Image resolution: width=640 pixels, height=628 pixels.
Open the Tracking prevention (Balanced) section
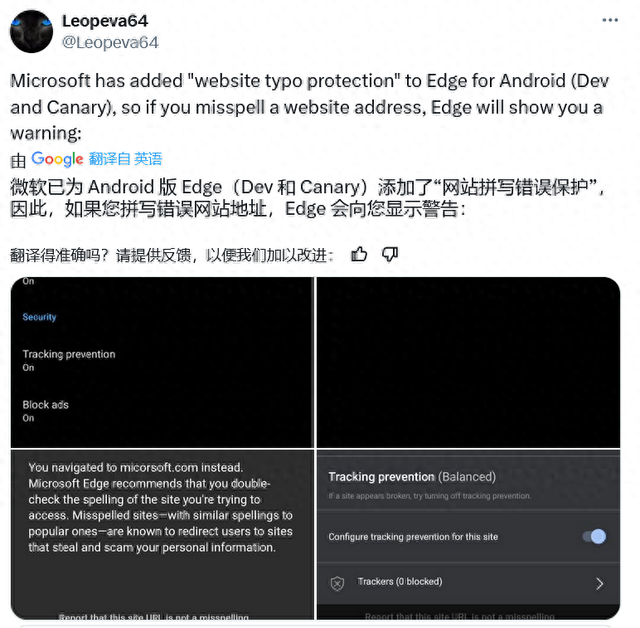[x=468, y=484]
